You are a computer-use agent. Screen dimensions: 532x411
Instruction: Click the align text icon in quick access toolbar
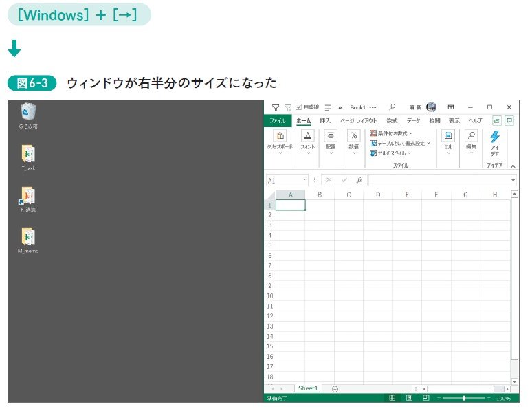(x=328, y=108)
